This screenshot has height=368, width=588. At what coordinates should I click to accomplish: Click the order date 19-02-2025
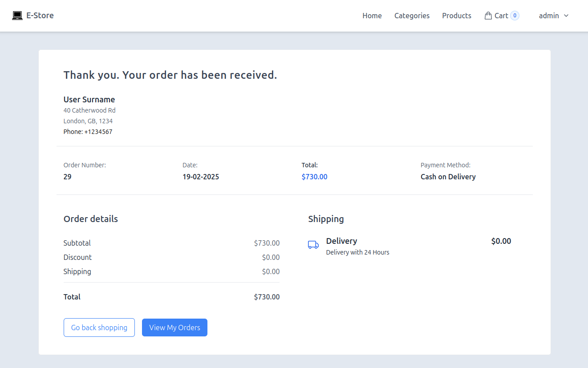tap(201, 177)
